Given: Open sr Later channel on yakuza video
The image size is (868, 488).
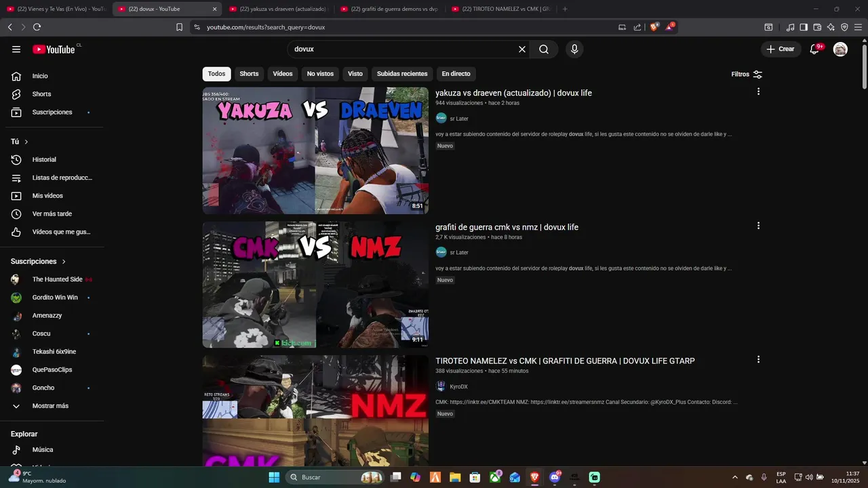Looking at the screenshot, I should (459, 119).
